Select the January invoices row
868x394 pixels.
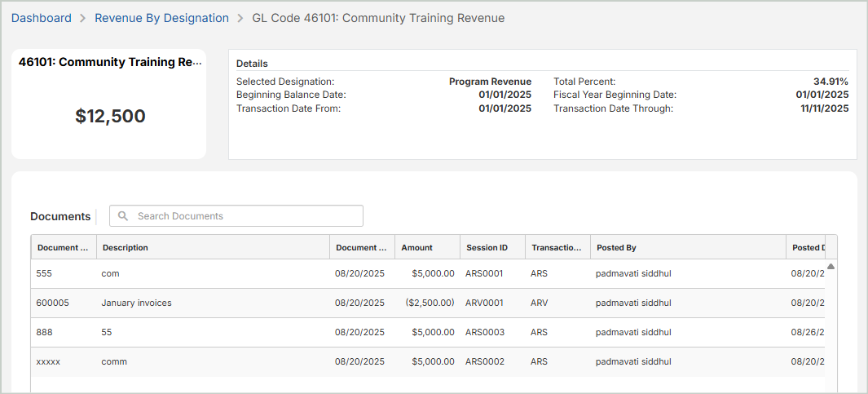[x=136, y=303]
